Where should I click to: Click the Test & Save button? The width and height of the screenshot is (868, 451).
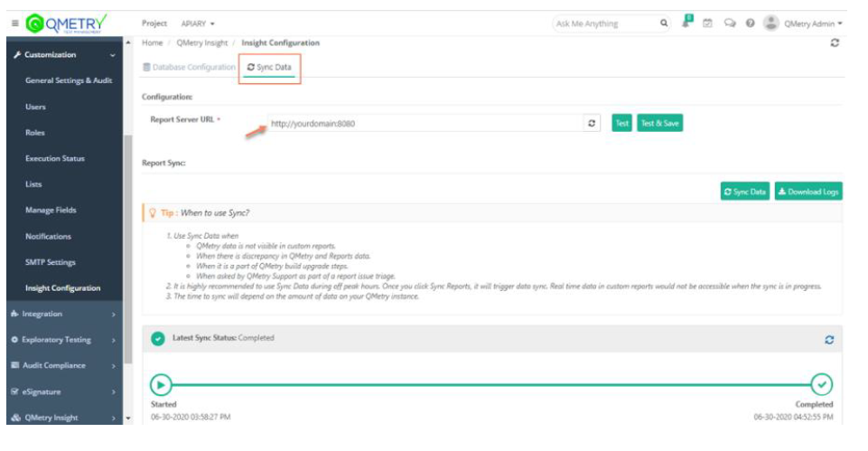(x=660, y=123)
